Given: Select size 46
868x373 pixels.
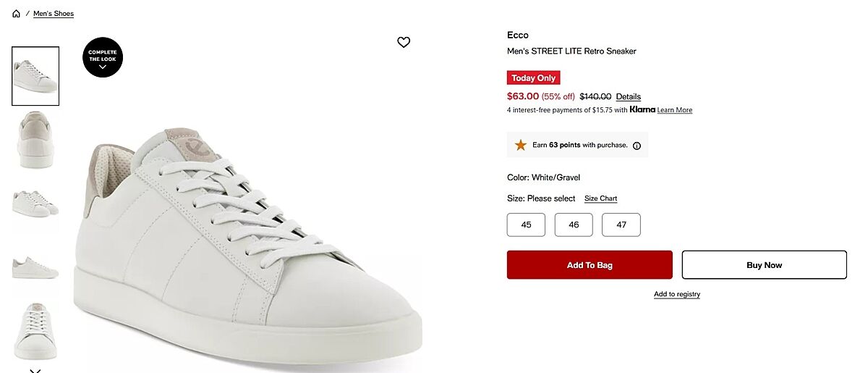Looking at the screenshot, I should tap(574, 225).
